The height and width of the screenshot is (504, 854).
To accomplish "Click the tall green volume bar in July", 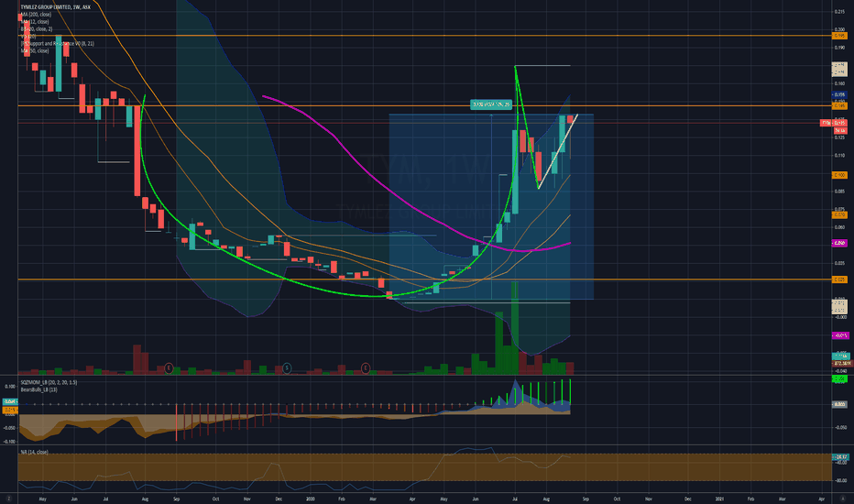I will coord(514,327).
